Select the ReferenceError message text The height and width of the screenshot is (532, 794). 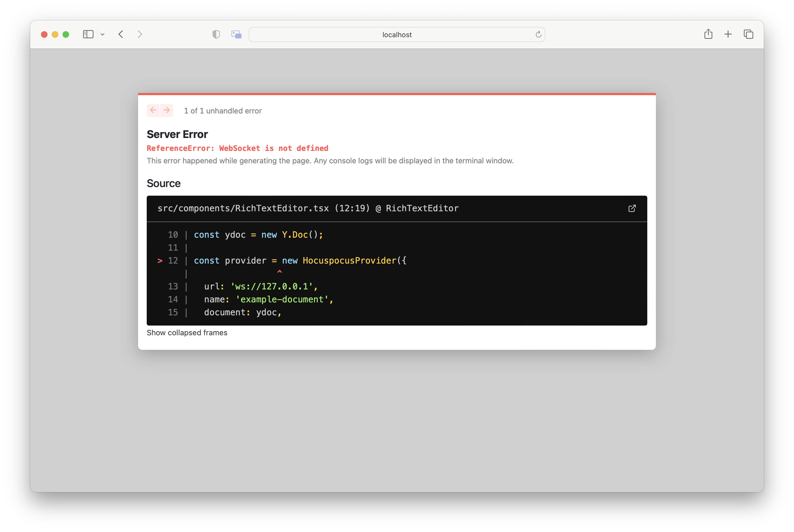coord(237,148)
